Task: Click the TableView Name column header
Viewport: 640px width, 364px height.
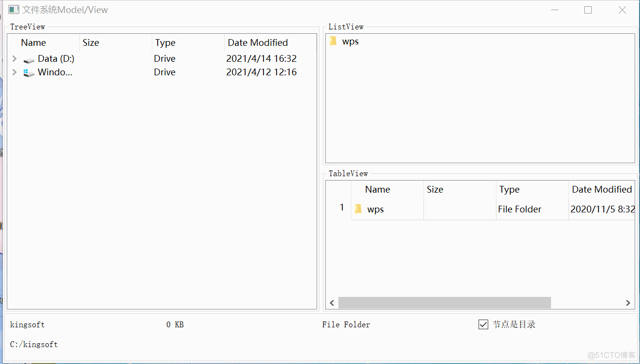Action: coord(387,189)
